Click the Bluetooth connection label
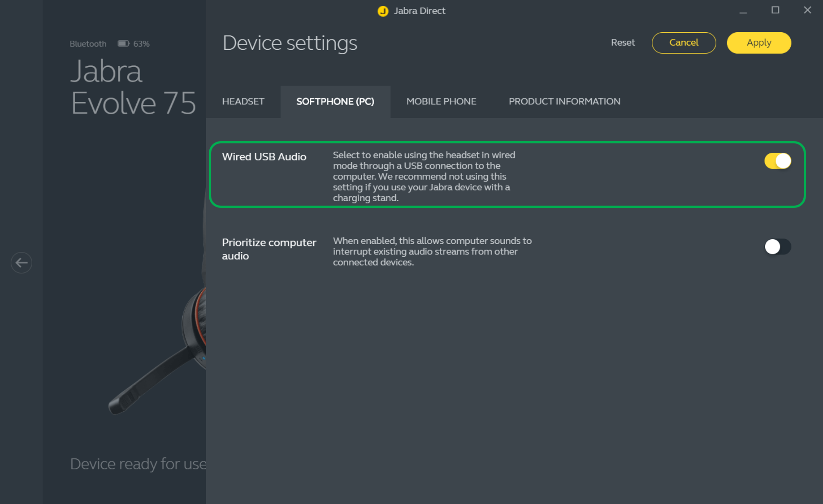823x504 pixels. pyautogui.click(x=88, y=44)
